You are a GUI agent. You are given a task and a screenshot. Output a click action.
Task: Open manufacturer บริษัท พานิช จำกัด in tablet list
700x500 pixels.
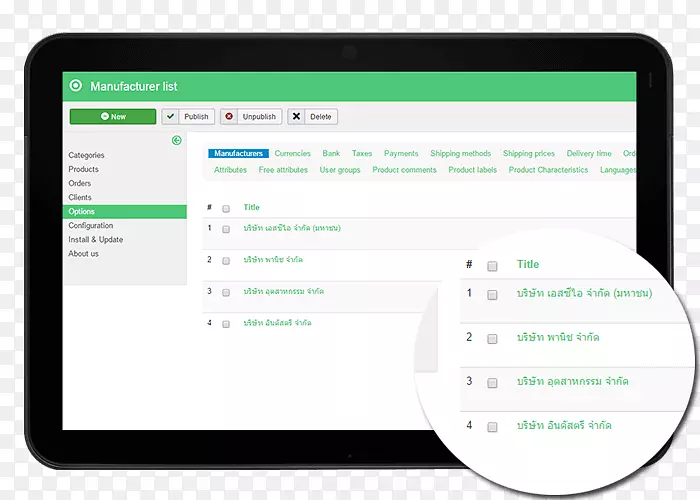tap(273, 260)
